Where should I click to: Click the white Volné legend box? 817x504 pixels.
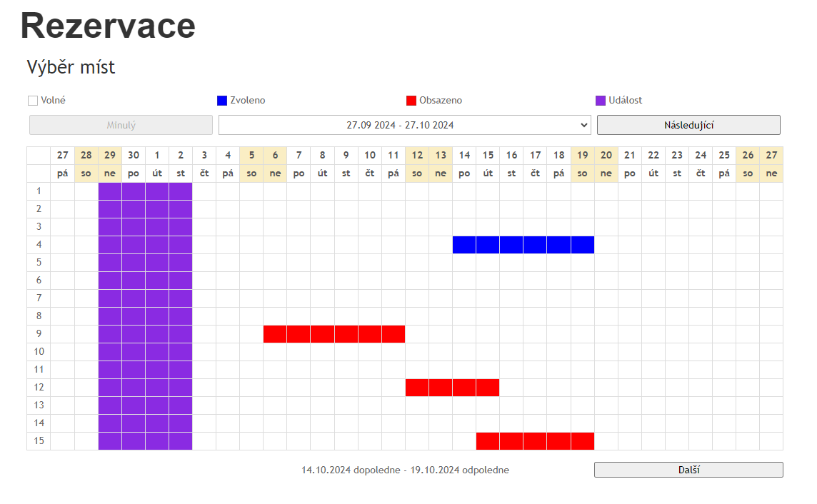pos(33,101)
